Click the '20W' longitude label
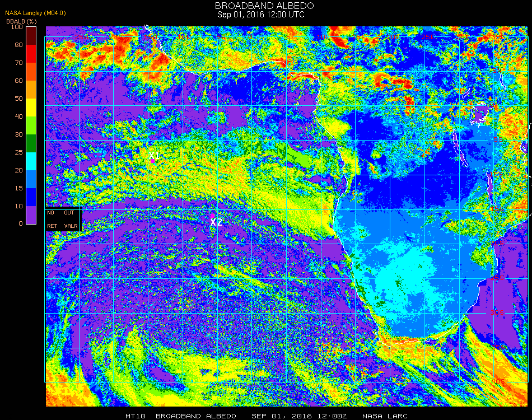This screenshot has height=420, width=532. pos(116,37)
